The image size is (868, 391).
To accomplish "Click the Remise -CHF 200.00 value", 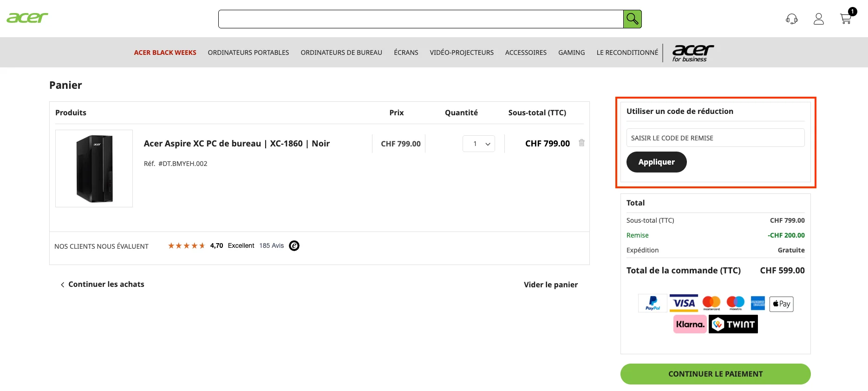I will pyautogui.click(x=786, y=235).
